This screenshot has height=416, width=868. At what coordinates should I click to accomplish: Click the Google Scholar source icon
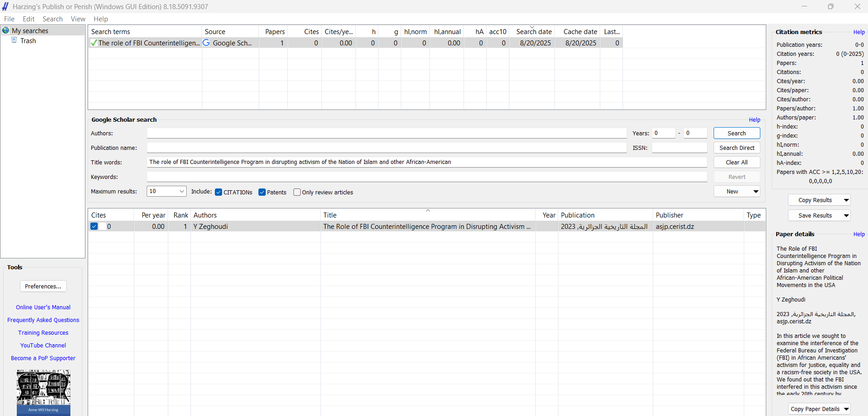tap(206, 43)
